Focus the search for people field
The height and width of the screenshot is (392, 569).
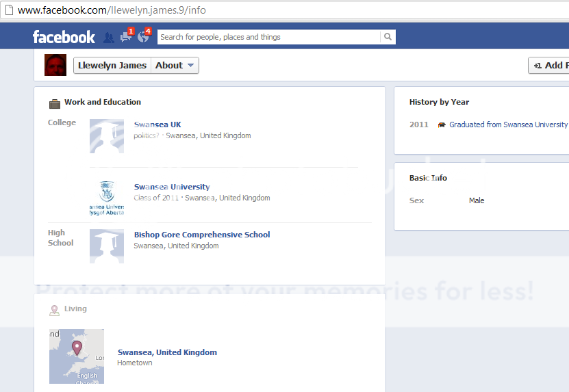(x=268, y=37)
